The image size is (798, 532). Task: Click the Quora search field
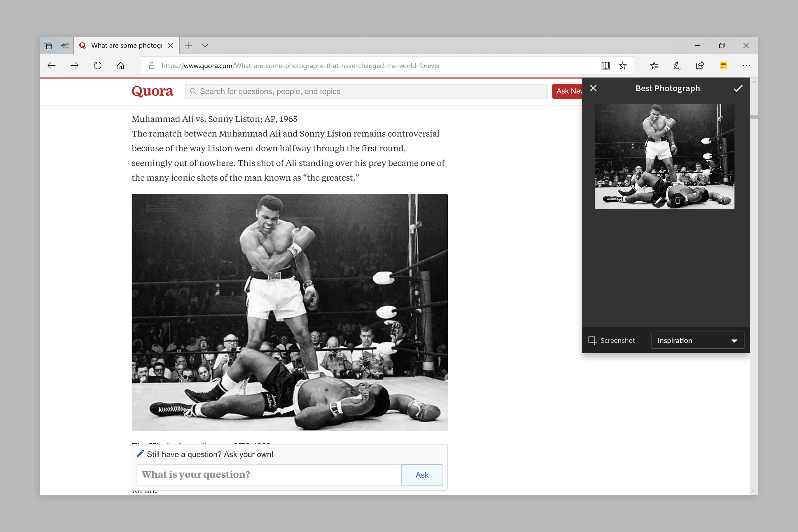[366, 91]
